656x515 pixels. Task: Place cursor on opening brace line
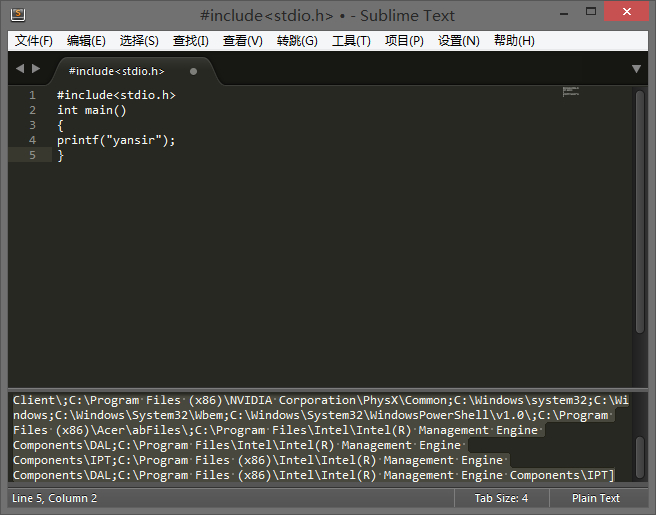click(60, 126)
